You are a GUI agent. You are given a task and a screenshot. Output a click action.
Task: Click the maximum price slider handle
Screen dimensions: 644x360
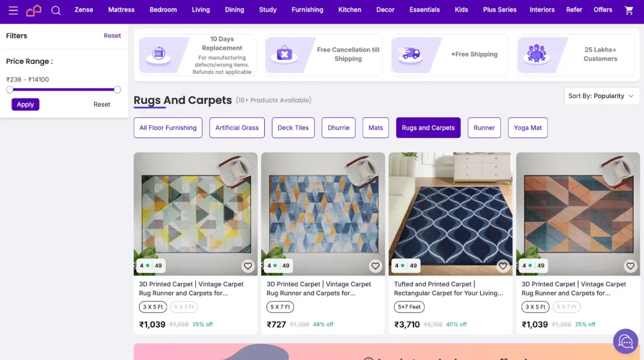(117, 90)
